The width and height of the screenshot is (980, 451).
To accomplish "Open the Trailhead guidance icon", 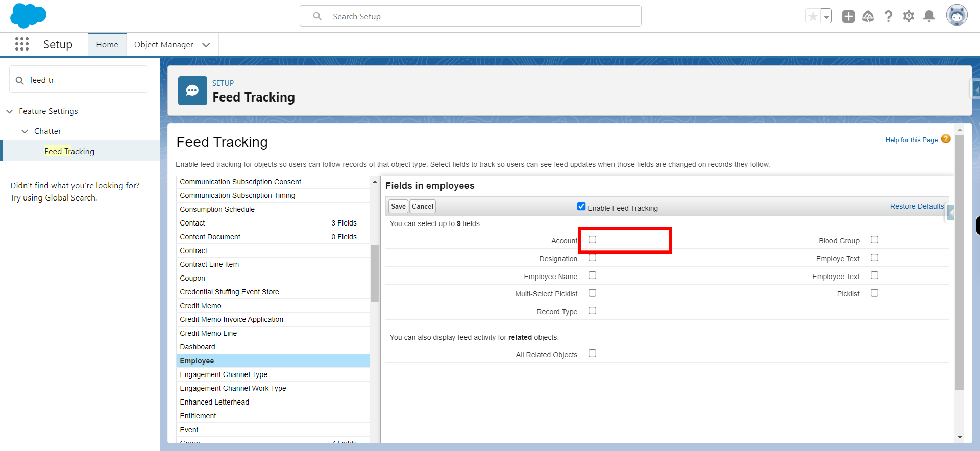I will pos(868,16).
